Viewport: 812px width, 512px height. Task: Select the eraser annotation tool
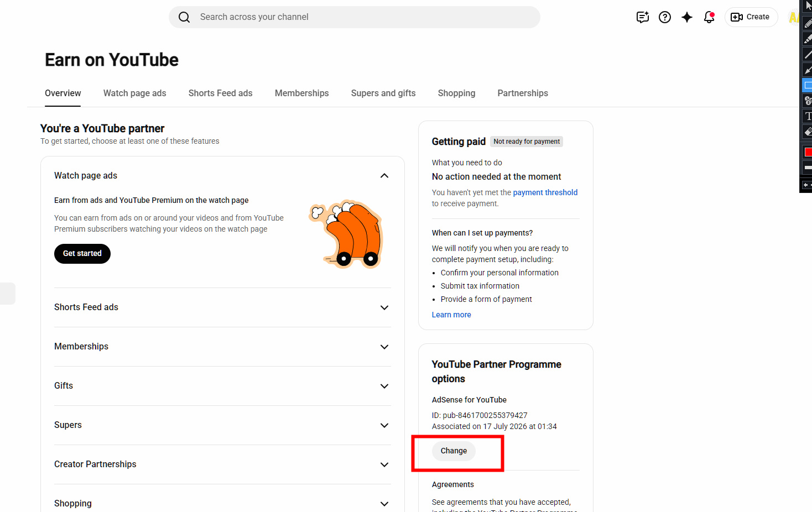[808, 132]
